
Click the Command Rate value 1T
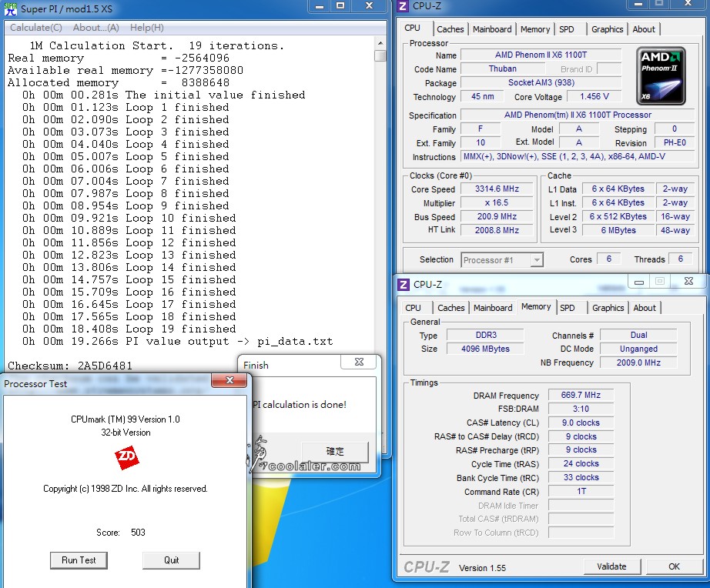(x=581, y=491)
